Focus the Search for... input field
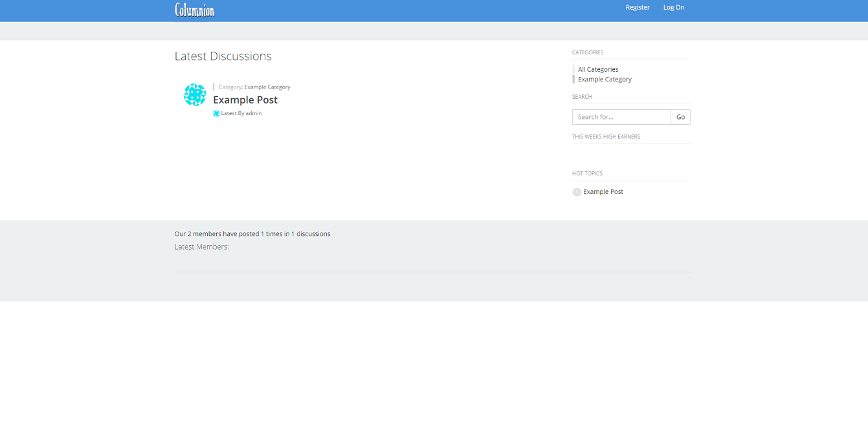 621,117
